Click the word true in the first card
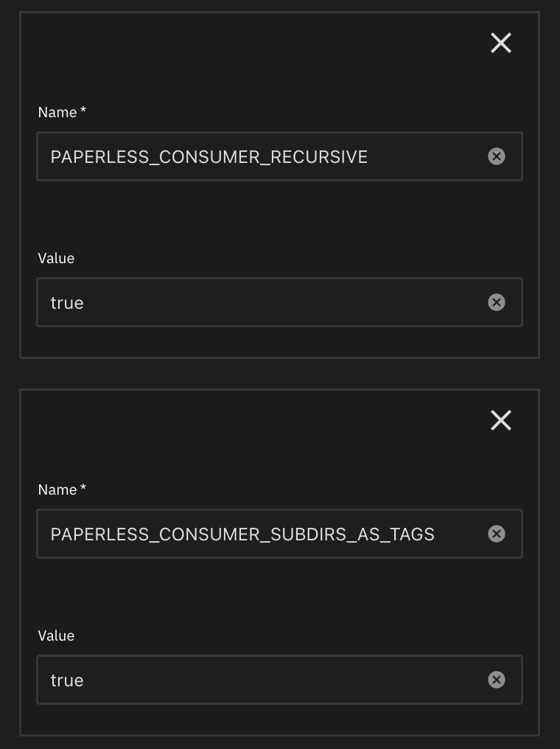The height and width of the screenshot is (749, 560). click(67, 303)
